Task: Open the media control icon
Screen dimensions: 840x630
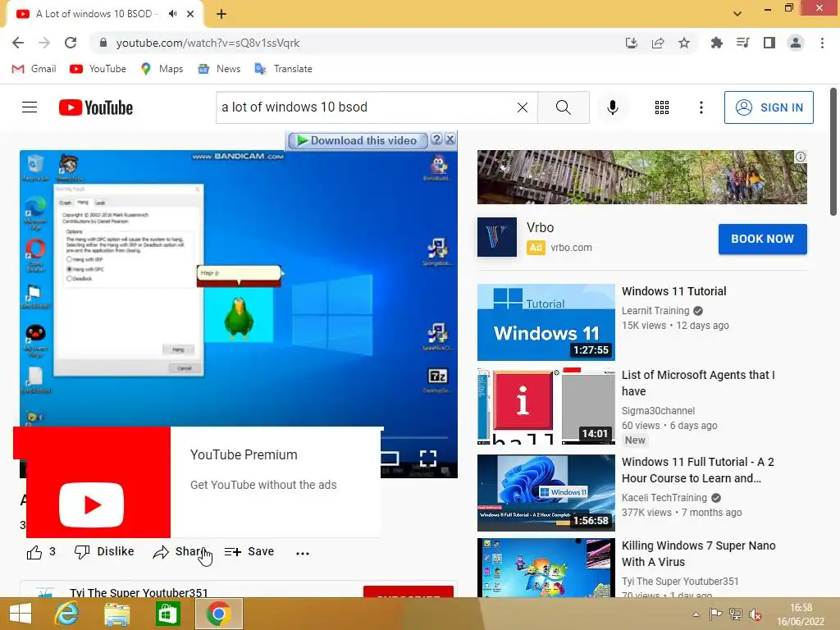Action: coord(743,43)
